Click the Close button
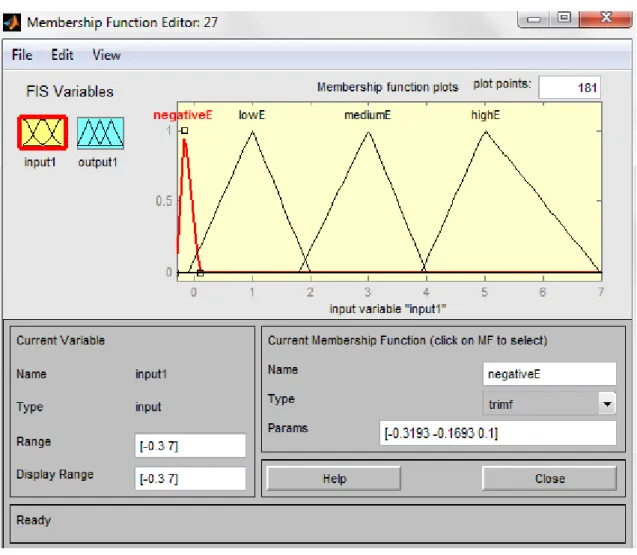This screenshot has width=637, height=555. [x=549, y=478]
